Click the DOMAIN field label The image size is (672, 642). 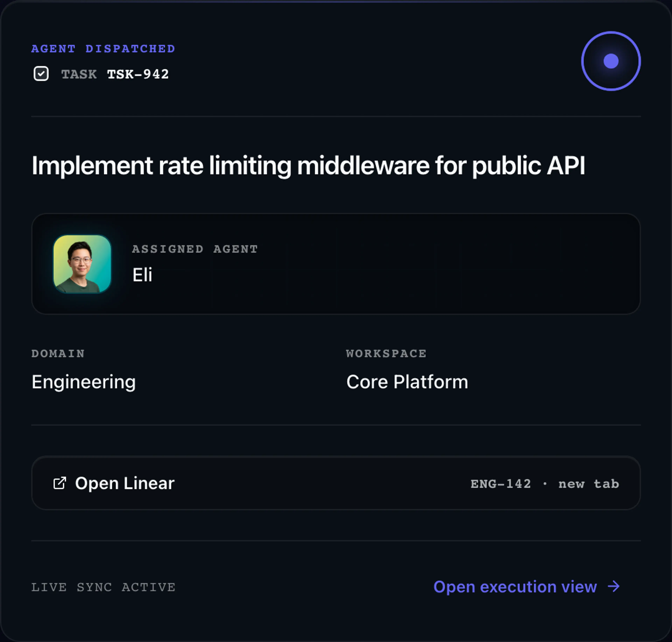point(58,353)
